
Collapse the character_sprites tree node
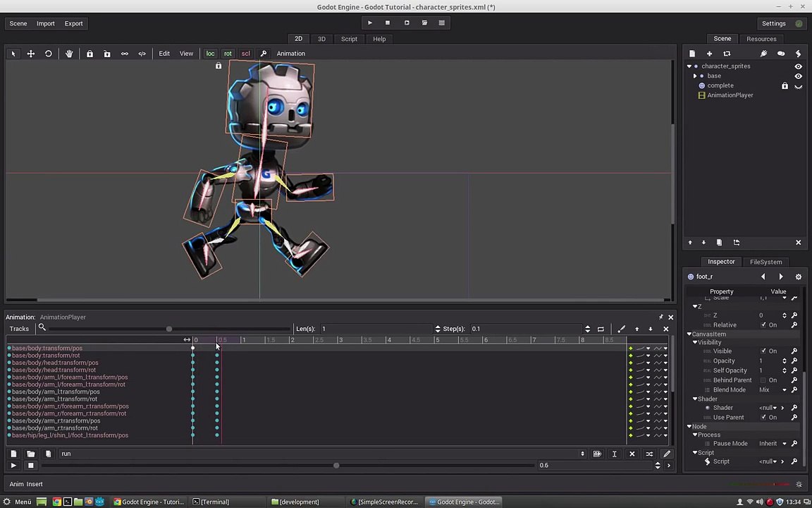tap(689, 66)
